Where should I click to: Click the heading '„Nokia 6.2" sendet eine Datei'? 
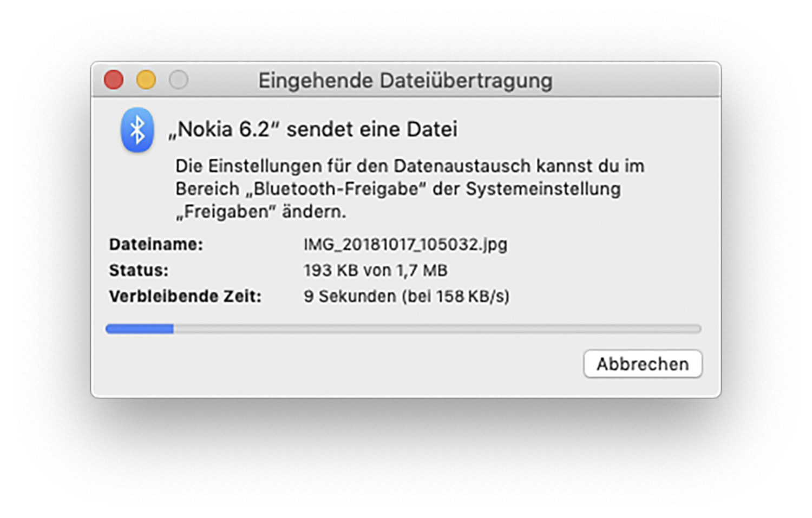pos(313,129)
